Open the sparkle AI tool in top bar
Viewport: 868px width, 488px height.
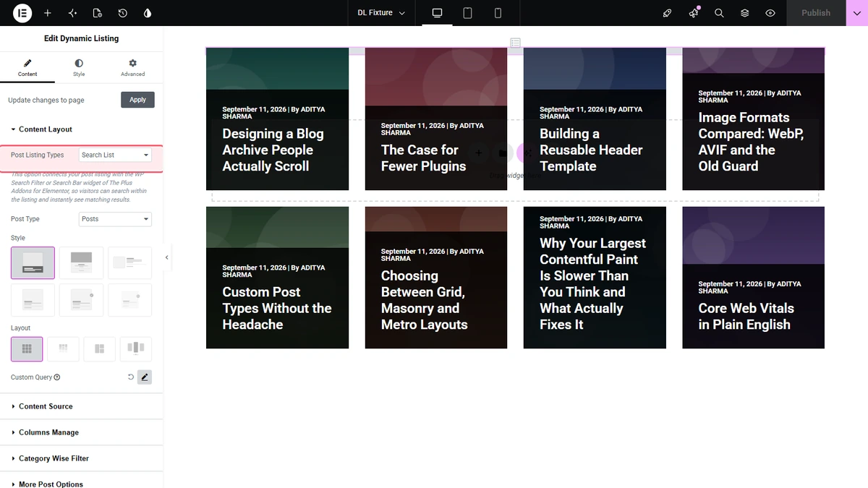(x=72, y=13)
